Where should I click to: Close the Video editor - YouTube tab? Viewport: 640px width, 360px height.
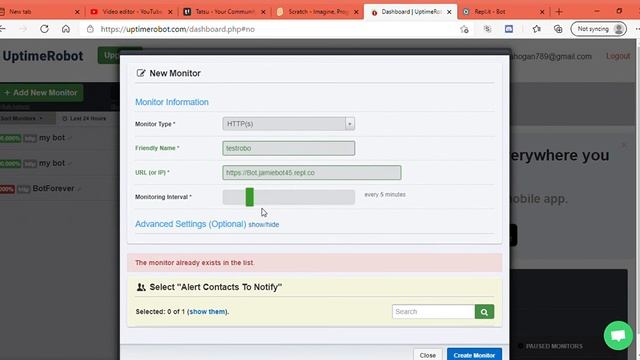(170, 12)
